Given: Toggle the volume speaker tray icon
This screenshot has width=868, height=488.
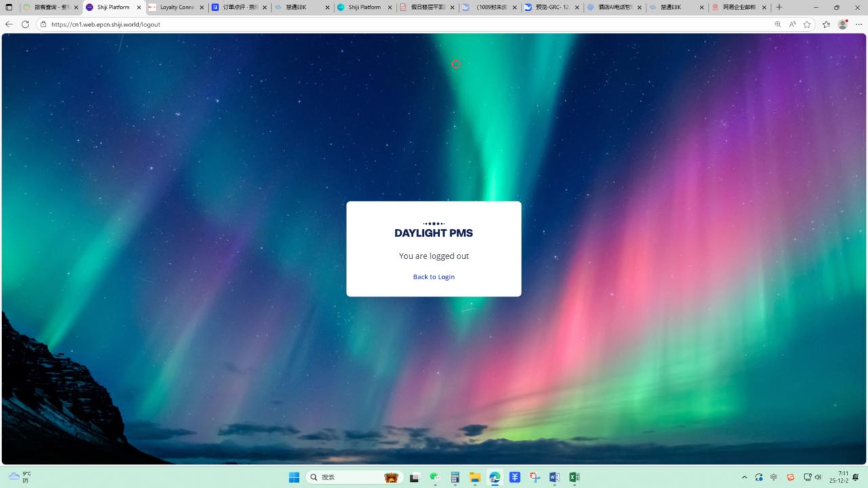Looking at the screenshot, I should (x=818, y=477).
